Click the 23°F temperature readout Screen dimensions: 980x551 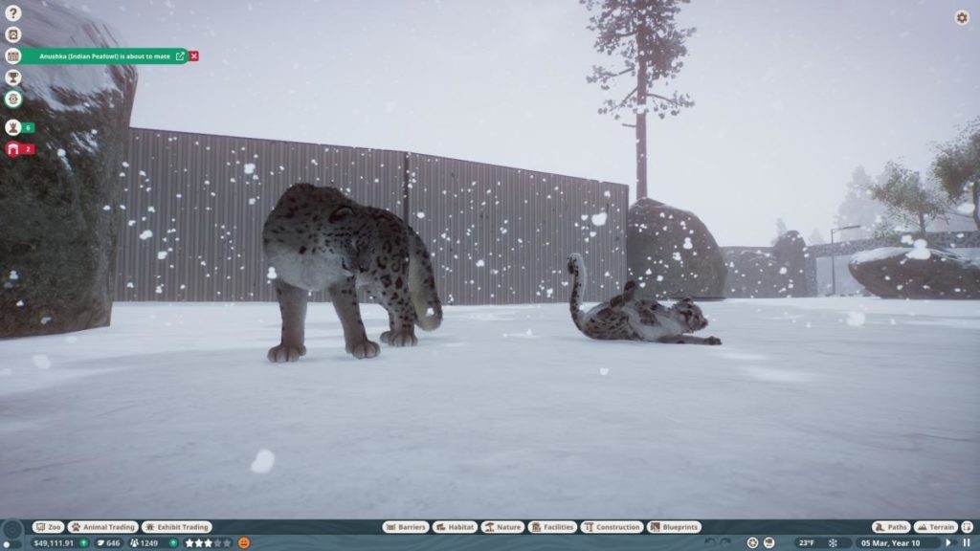806,543
